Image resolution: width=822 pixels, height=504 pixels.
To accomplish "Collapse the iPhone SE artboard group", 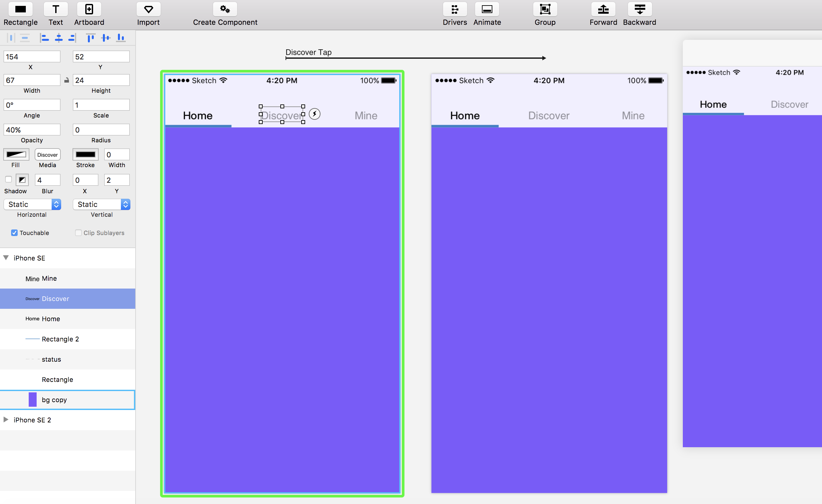I will point(6,258).
